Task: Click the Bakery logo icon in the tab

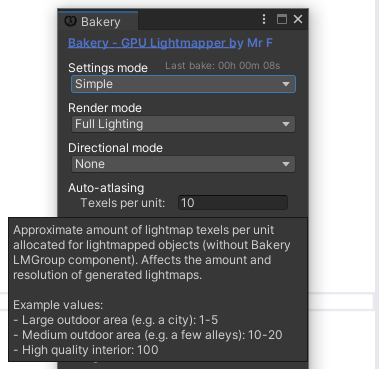Action: (x=71, y=21)
